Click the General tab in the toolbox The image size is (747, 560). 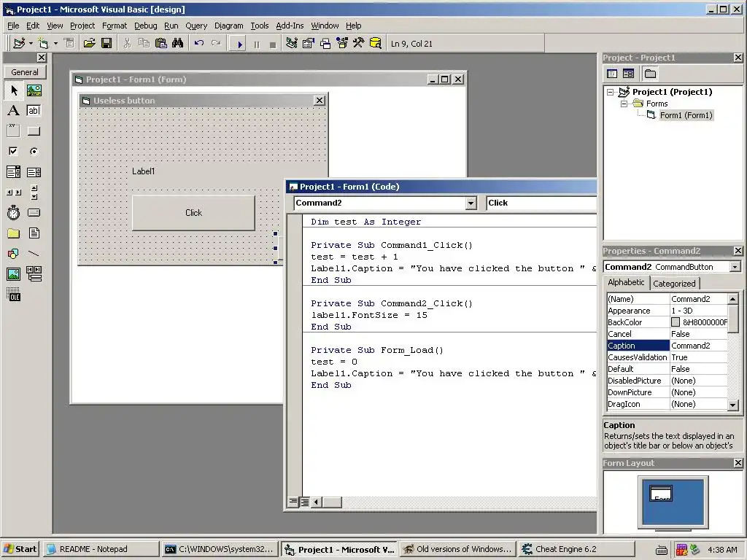pos(25,72)
